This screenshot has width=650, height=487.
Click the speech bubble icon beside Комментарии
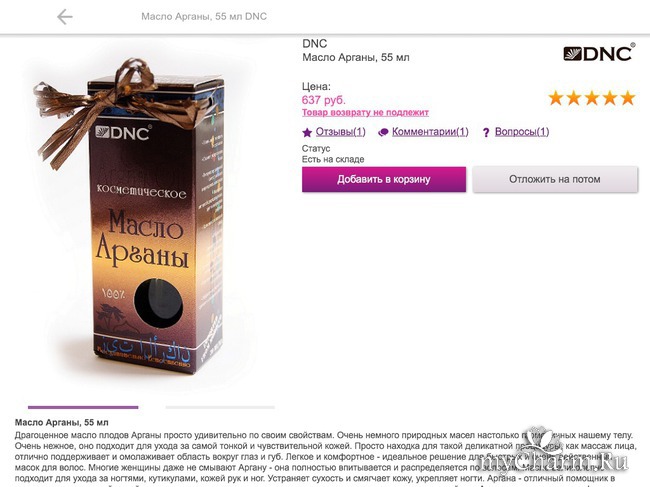pyautogui.click(x=383, y=133)
